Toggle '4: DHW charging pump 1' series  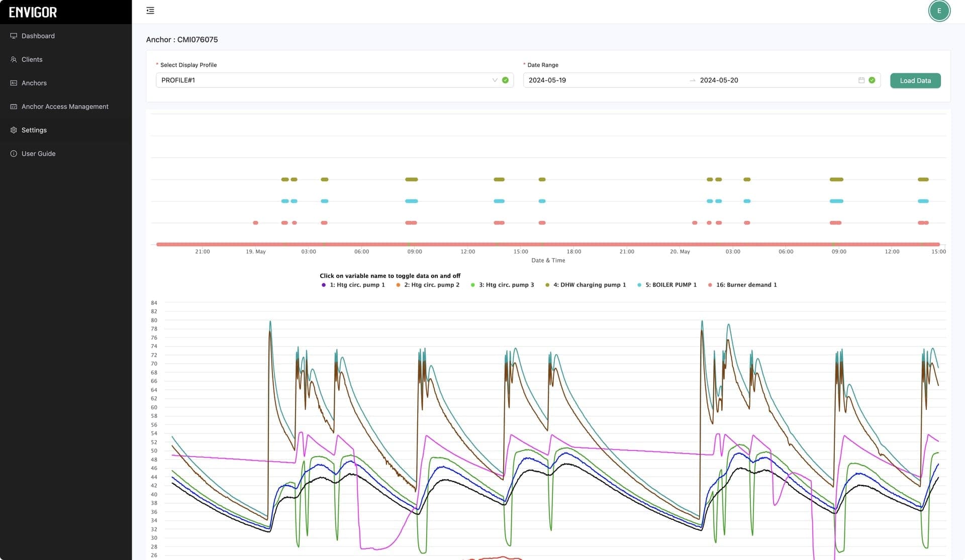point(590,285)
